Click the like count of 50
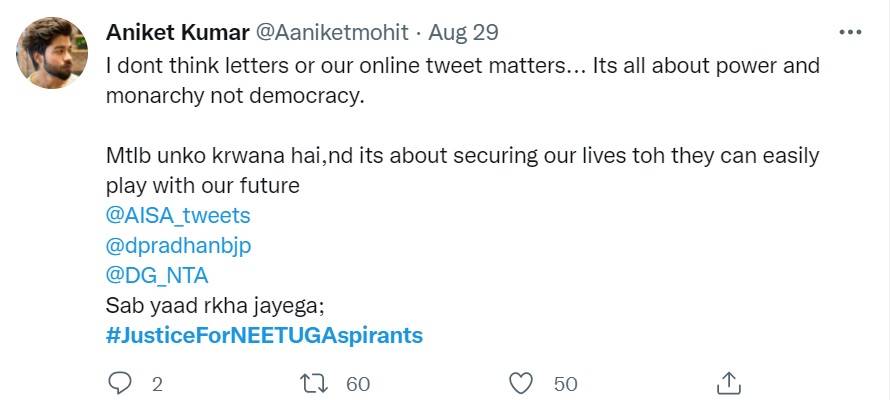891x400 pixels. [565, 382]
